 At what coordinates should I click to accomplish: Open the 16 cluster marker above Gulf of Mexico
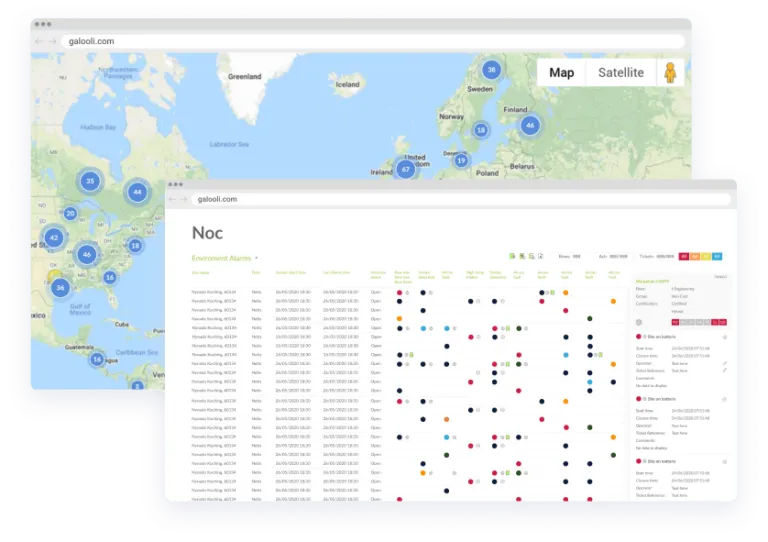110,277
